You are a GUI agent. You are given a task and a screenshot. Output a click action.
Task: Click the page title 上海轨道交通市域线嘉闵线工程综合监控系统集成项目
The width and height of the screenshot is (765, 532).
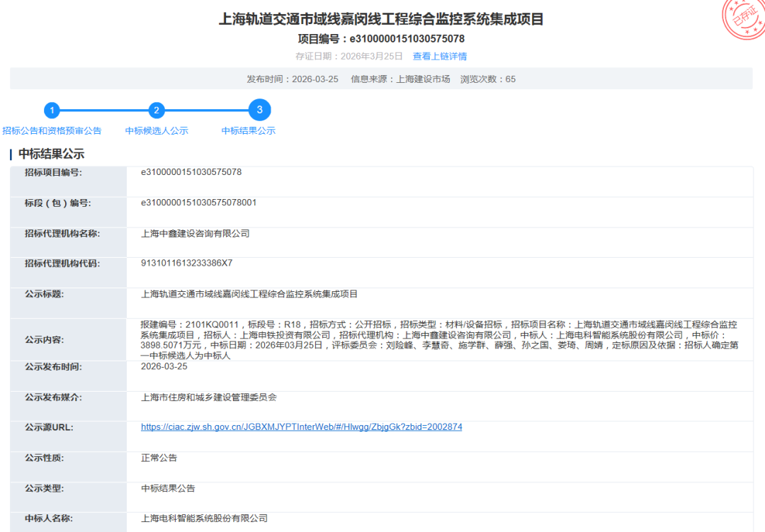tap(381, 19)
